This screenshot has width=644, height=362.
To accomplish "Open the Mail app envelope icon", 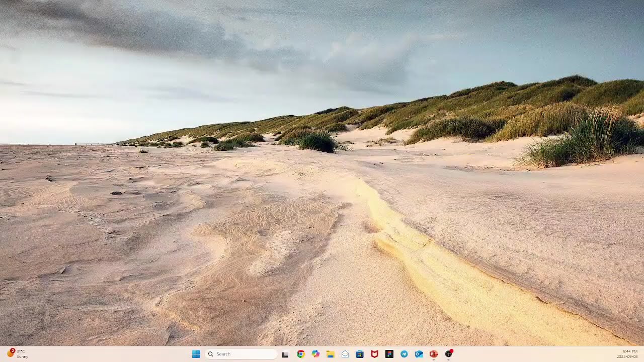I will tap(345, 354).
